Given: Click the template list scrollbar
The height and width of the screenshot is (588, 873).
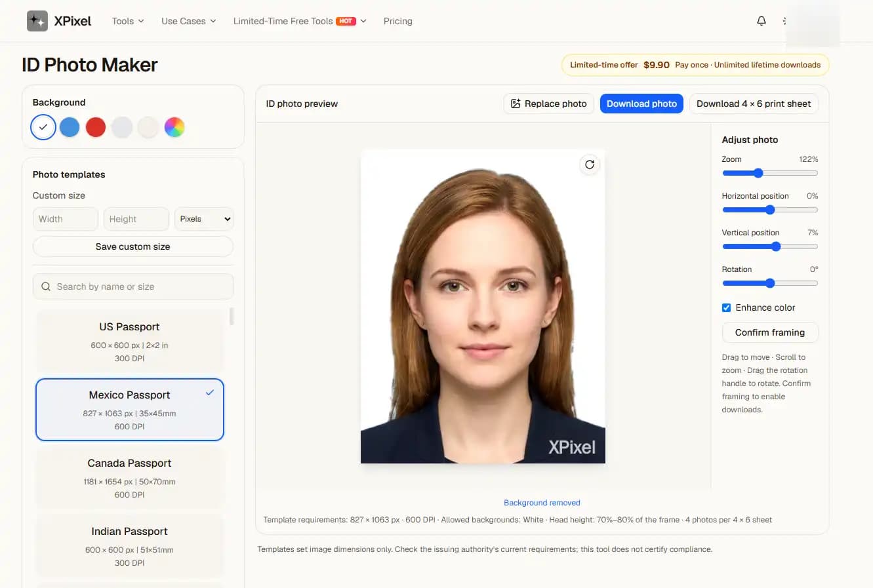Looking at the screenshot, I should [232, 317].
